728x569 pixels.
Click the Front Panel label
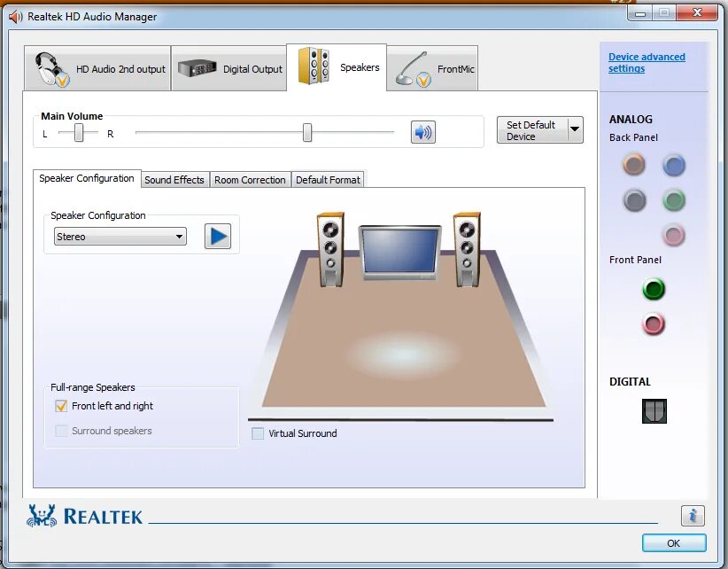point(635,260)
